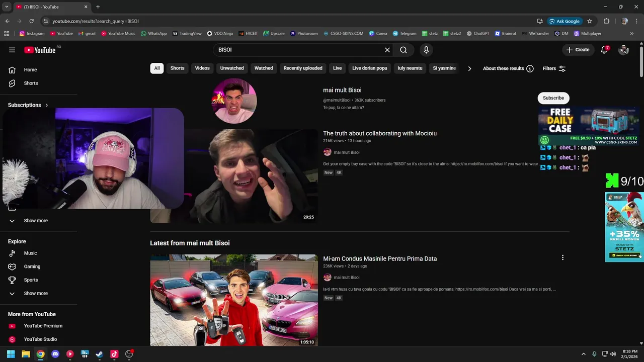Select the Videos filter chip
This screenshot has height=362, width=644.
tap(202, 68)
